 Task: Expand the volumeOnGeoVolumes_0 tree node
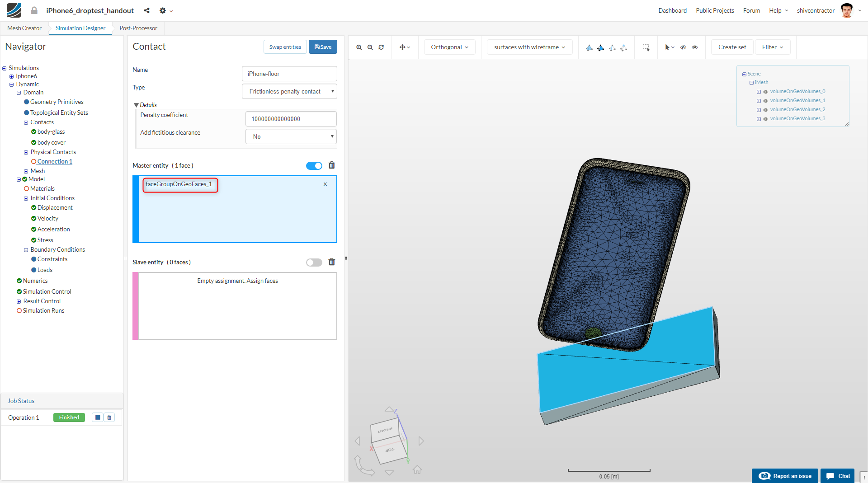pyautogui.click(x=759, y=91)
